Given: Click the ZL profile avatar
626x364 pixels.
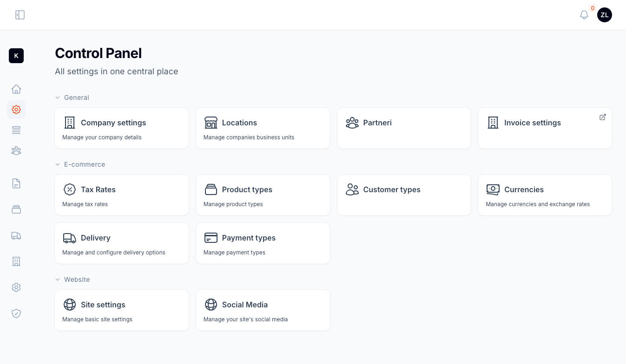Looking at the screenshot, I should [605, 15].
